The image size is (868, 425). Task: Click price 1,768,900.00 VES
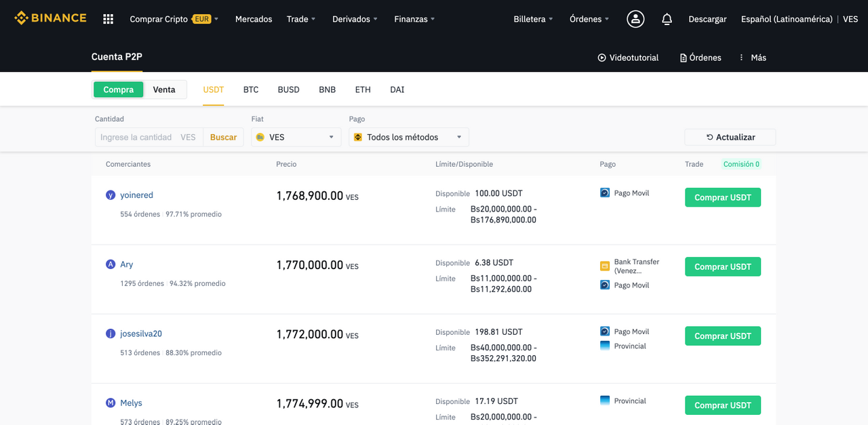(x=317, y=196)
